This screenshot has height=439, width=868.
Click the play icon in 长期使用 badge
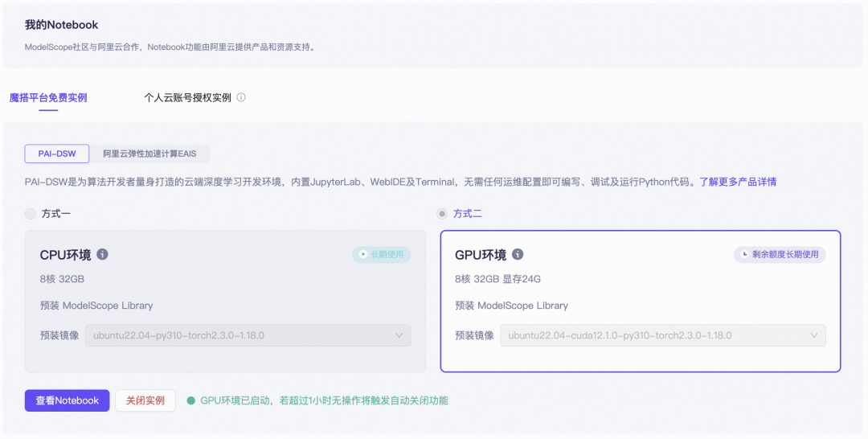point(362,254)
